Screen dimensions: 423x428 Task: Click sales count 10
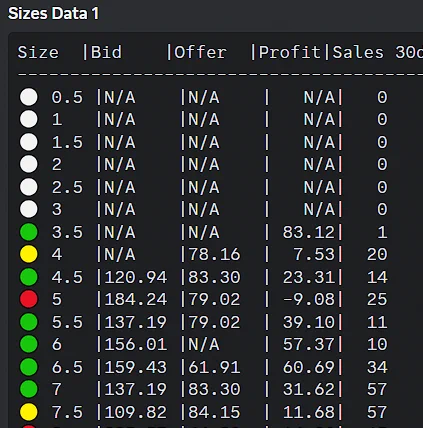tap(377, 344)
